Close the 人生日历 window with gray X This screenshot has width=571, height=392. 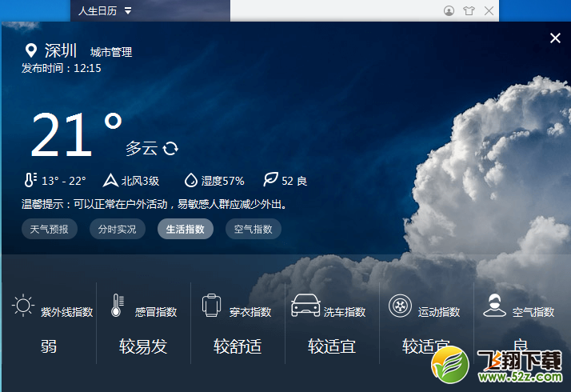489,11
